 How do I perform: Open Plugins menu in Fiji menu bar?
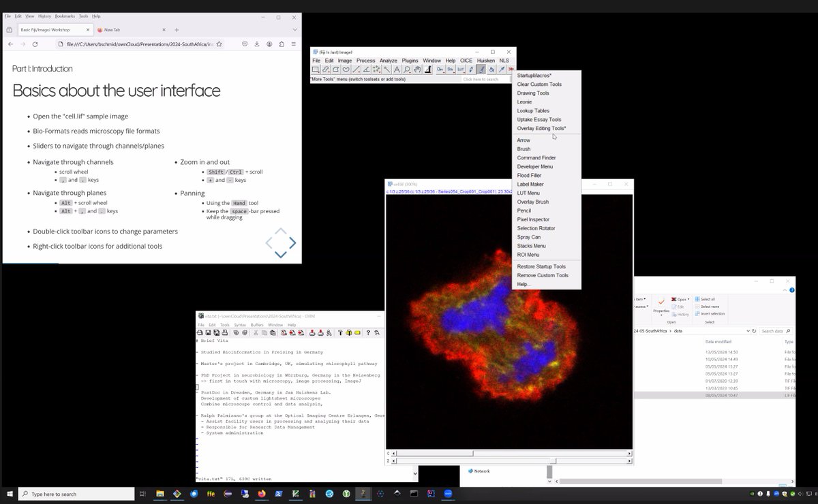point(410,61)
